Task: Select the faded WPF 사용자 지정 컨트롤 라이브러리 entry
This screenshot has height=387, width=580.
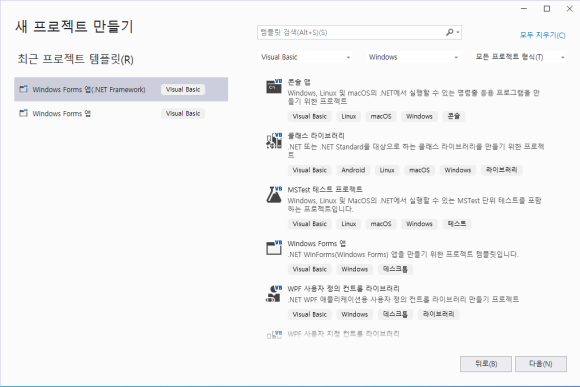Action: click(343, 334)
